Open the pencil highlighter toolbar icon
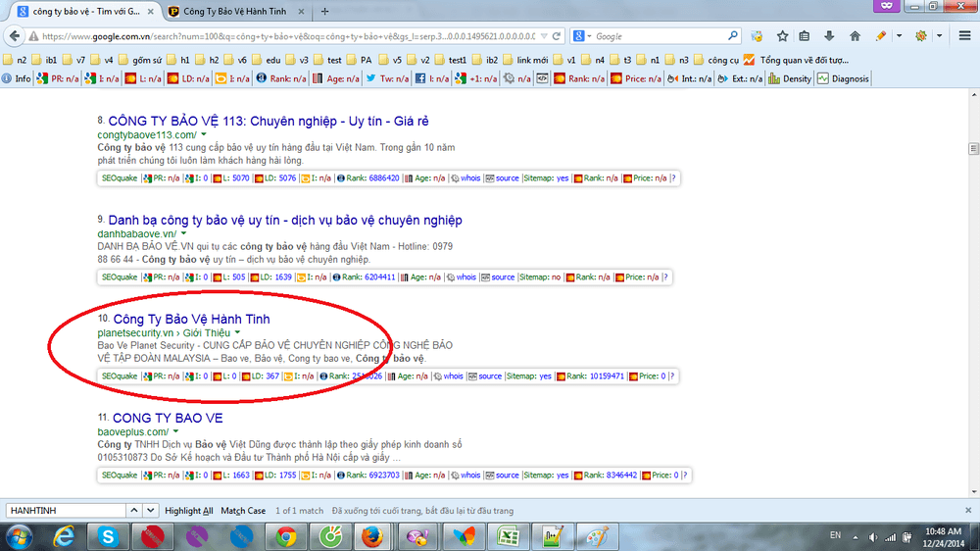The width and height of the screenshot is (980, 551). pyautogui.click(x=881, y=36)
